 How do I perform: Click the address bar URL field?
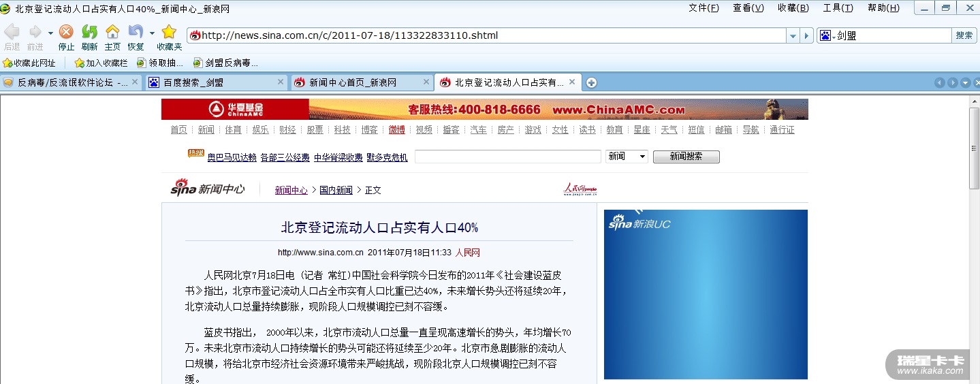[x=486, y=35]
